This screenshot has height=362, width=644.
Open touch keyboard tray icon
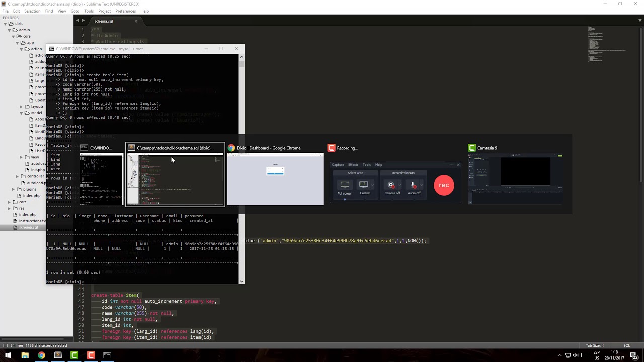click(x=586, y=355)
